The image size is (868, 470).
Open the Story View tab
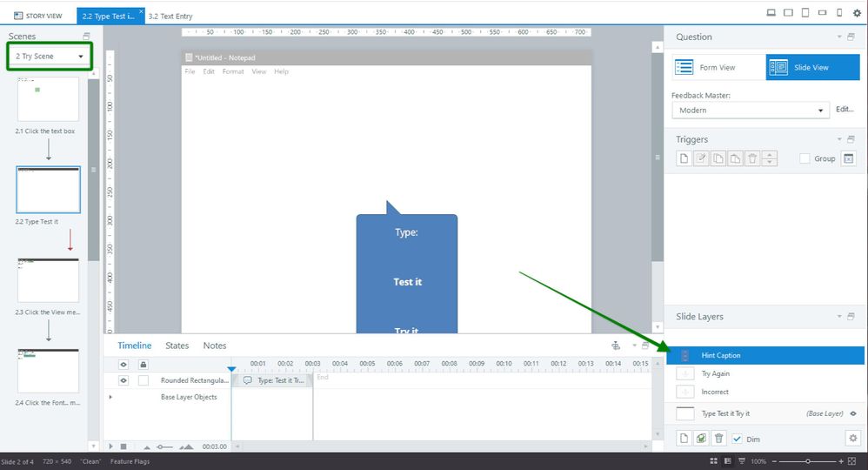tap(38, 16)
